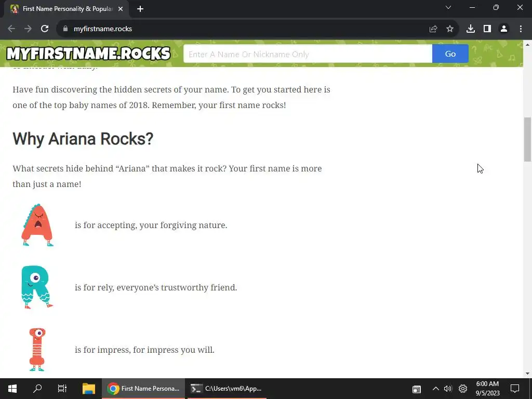The width and height of the screenshot is (532, 399).
Task: Minimize the Chrome window
Action: (472, 7)
